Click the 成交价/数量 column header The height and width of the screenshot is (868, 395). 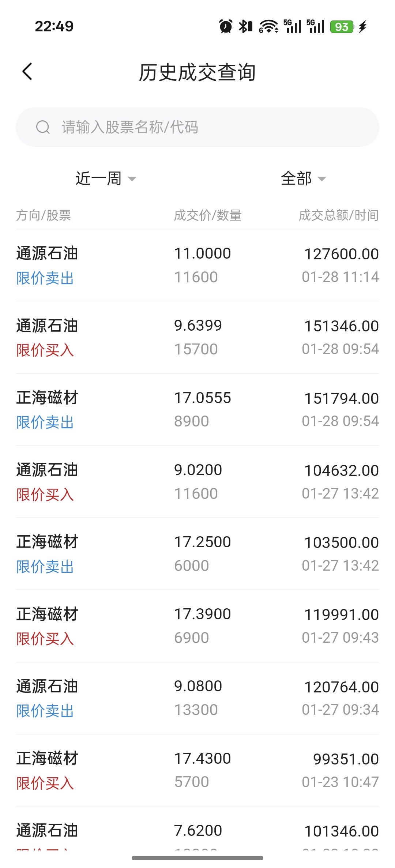tap(208, 215)
